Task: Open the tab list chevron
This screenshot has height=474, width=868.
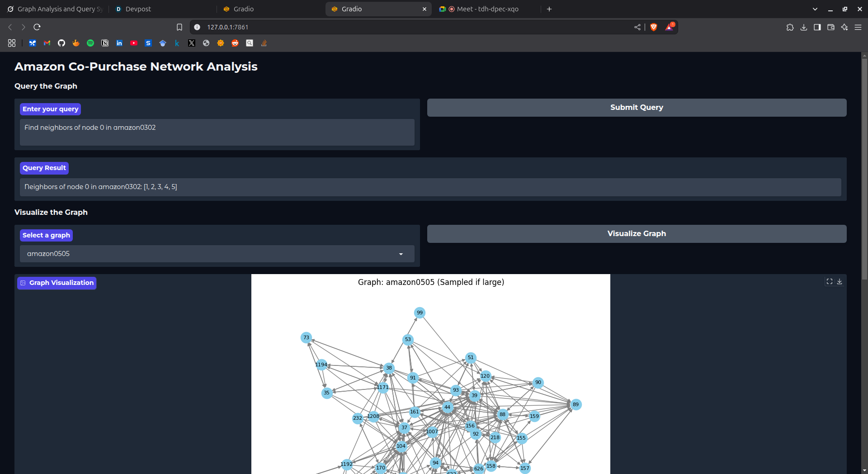Action: point(815,9)
